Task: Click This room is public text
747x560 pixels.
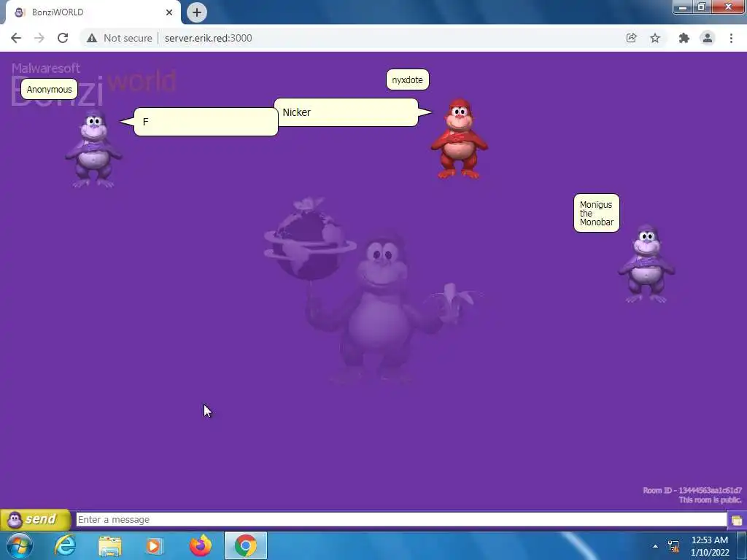Action: [x=710, y=499]
